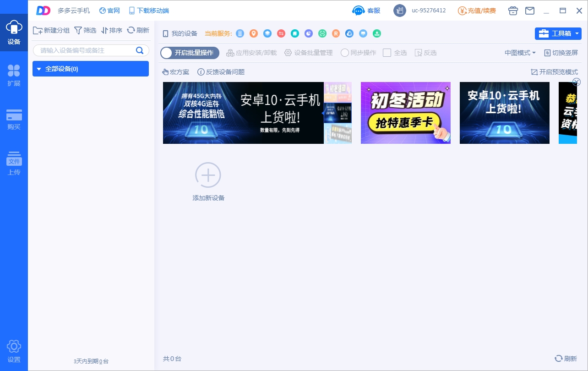Expand the 中图模式 view mode dropdown
The height and width of the screenshot is (371, 588).
(520, 53)
